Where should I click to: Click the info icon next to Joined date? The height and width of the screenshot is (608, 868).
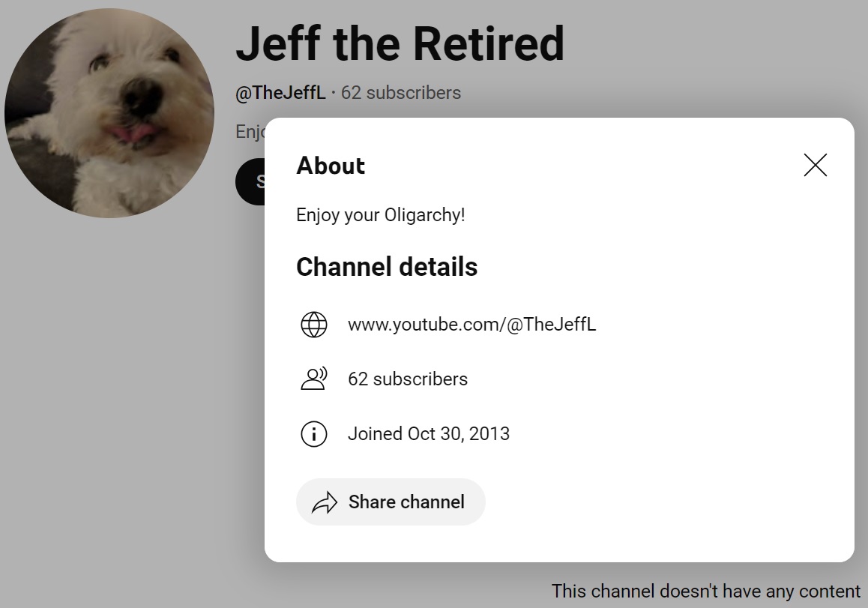[x=314, y=433]
